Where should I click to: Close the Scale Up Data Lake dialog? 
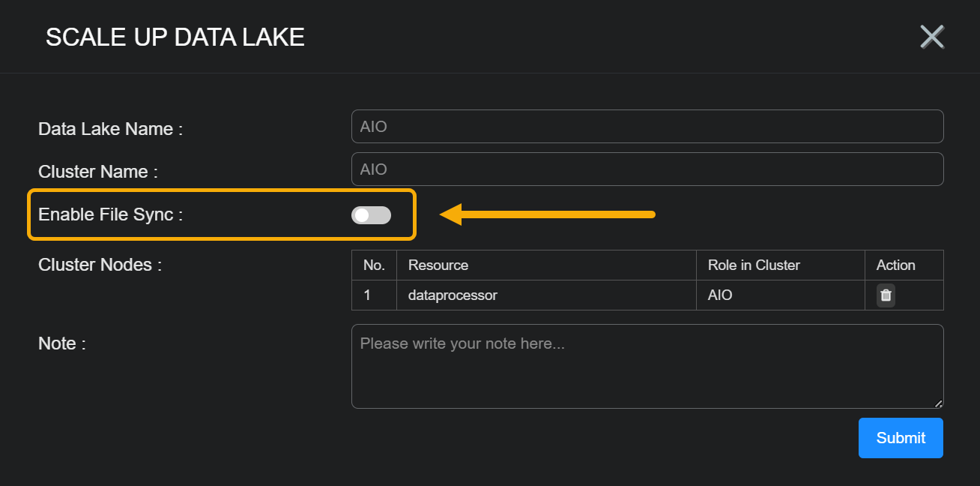pyautogui.click(x=932, y=37)
